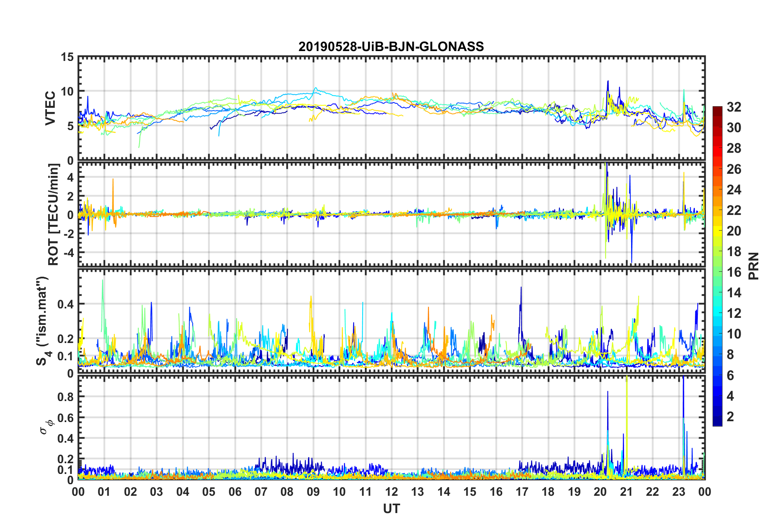The image size is (783, 532).
Task: Click the -4 tick label on ROT axis
Action: click(68, 252)
